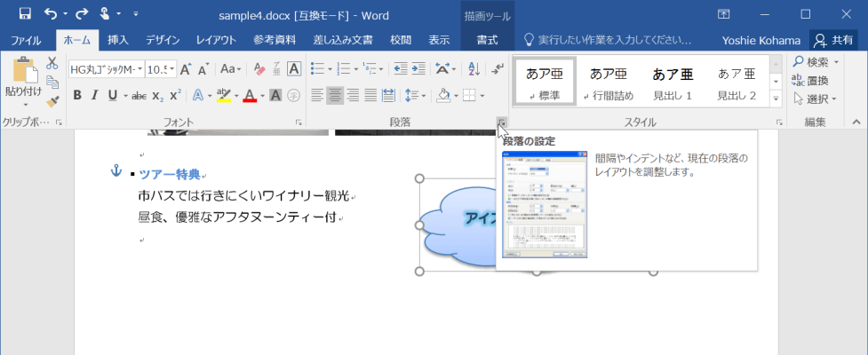This screenshot has height=355, width=868.
Task: Toggle italic formatting
Action: (95, 96)
